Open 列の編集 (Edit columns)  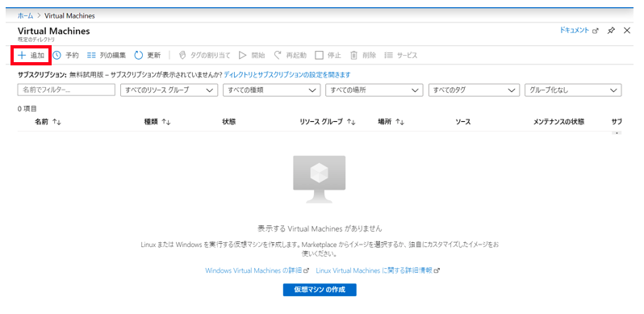click(107, 56)
